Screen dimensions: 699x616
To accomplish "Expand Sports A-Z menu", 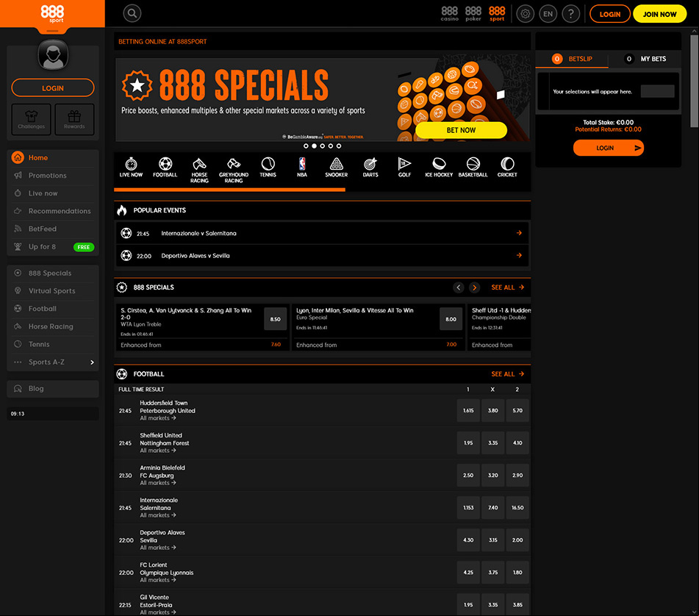I will [x=53, y=362].
